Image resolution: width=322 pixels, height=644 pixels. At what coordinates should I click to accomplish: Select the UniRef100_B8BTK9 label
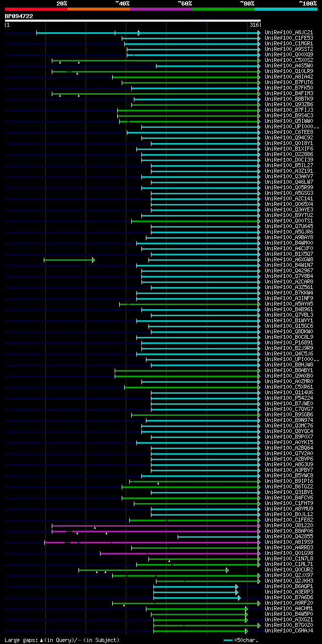point(289,99)
